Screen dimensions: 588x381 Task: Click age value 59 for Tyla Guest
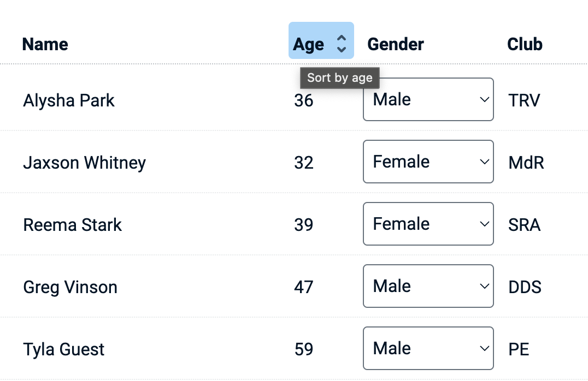(x=303, y=349)
